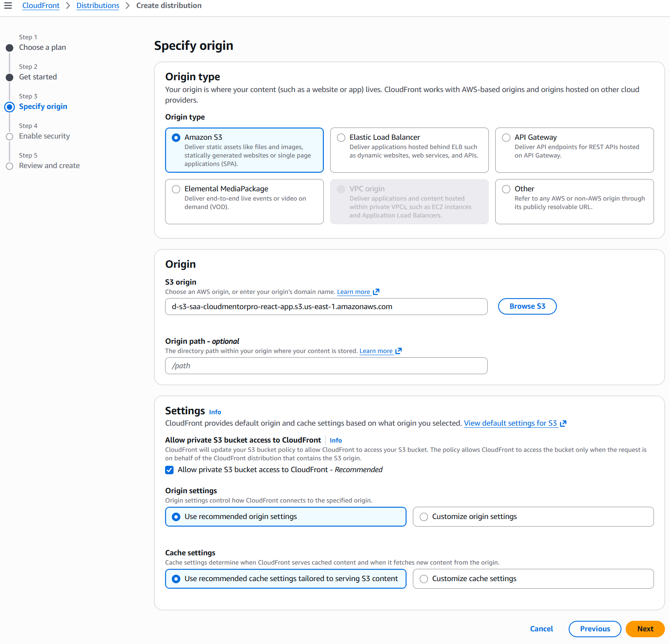Click into the Origin path input field
The height and width of the screenshot is (644, 670).
326,366
